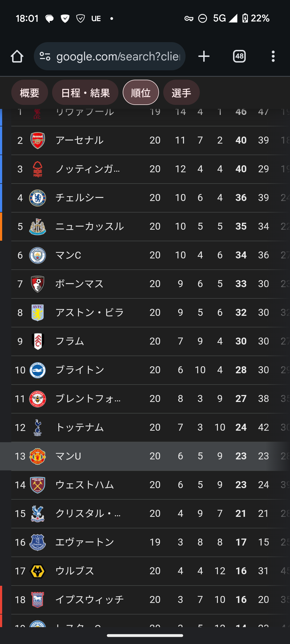Viewport: 290px width, 644px height.
Task: Open the tab switcher showing 48 tabs
Action: (x=239, y=56)
